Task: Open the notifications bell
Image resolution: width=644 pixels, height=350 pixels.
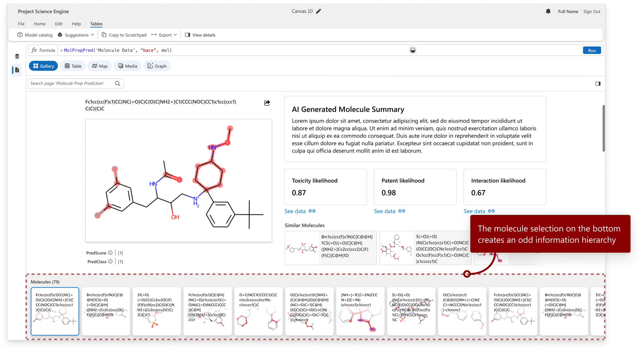Action: (548, 11)
